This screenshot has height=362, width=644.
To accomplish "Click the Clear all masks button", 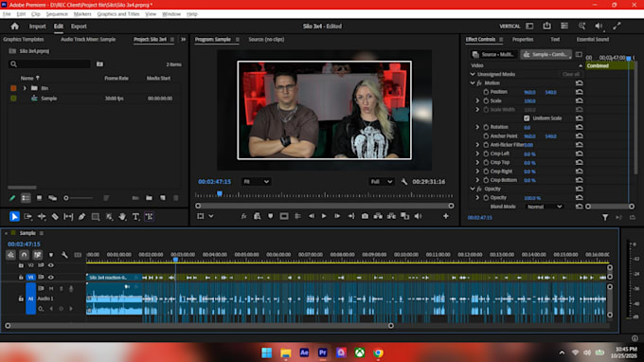I will [x=571, y=74].
